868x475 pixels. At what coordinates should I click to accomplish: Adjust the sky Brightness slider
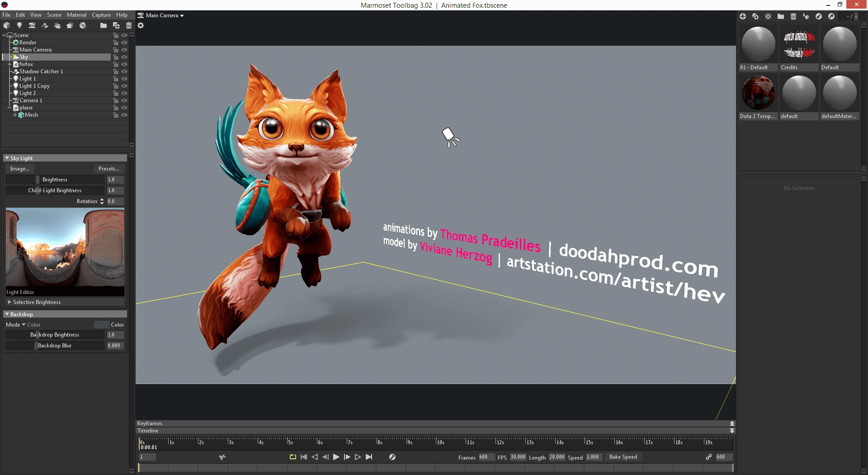[55, 180]
